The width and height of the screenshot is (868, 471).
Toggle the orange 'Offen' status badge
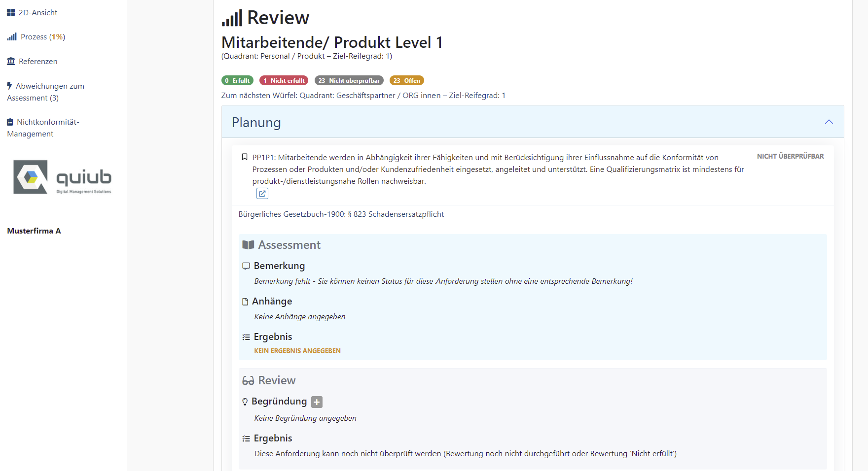click(407, 80)
